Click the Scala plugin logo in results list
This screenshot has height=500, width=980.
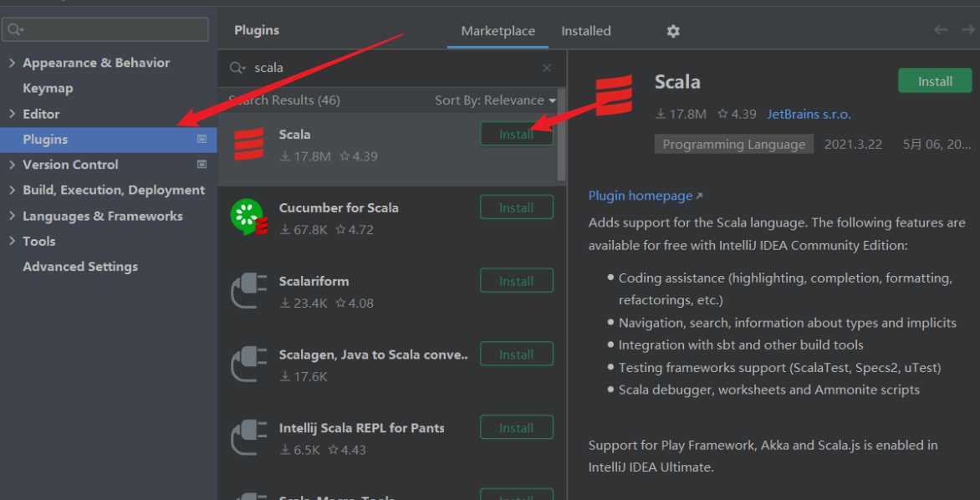[x=248, y=145]
